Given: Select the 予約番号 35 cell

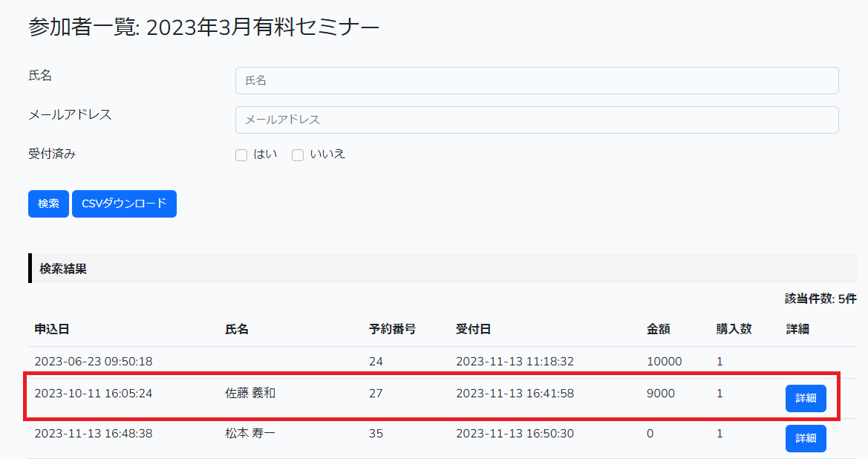Looking at the screenshot, I should tap(376, 434).
